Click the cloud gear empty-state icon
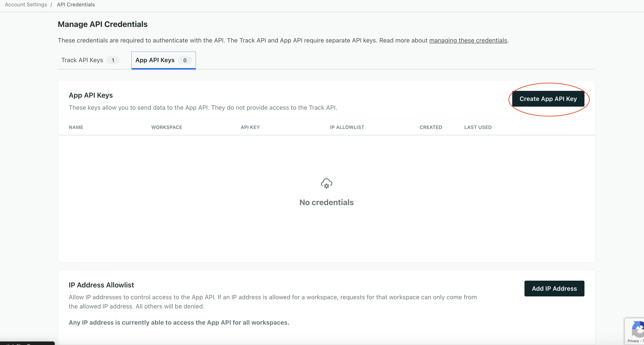Screen dimensions: 644x345 326,183
